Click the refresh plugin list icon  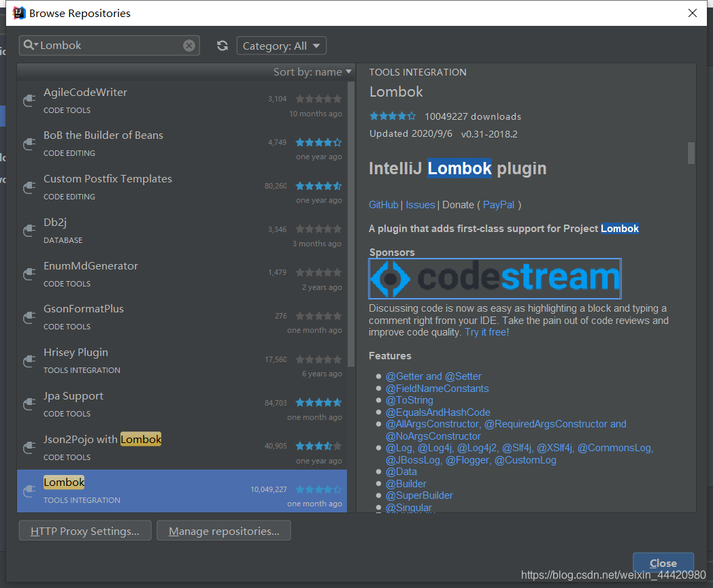tap(222, 46)
